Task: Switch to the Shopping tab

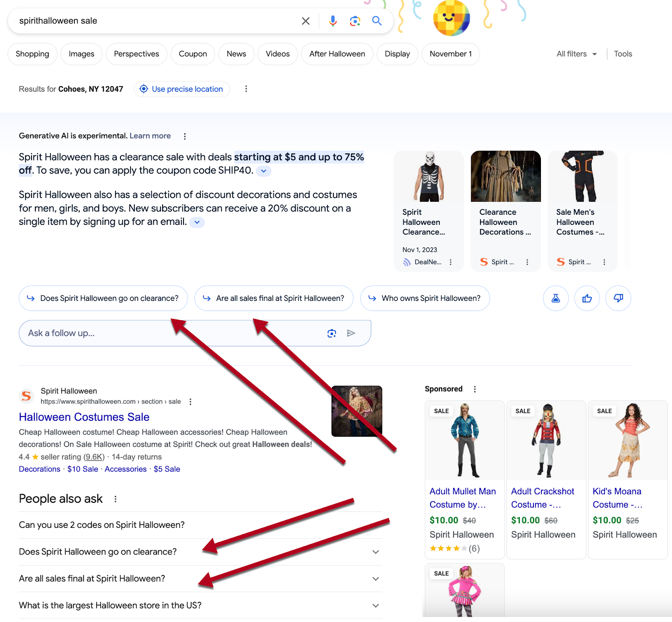Action: click(x=32, y=54)
